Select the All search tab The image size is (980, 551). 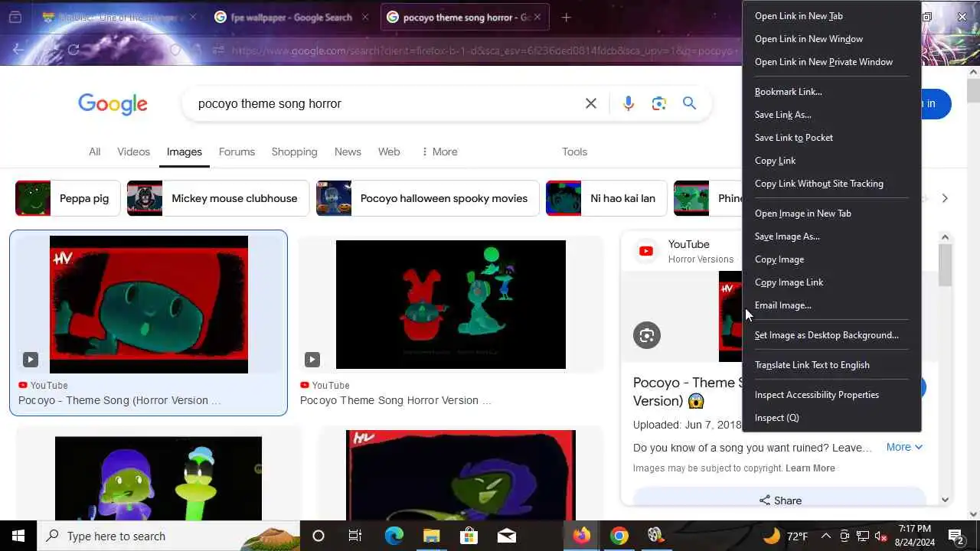pyautogui.click(x=94, y=152)
